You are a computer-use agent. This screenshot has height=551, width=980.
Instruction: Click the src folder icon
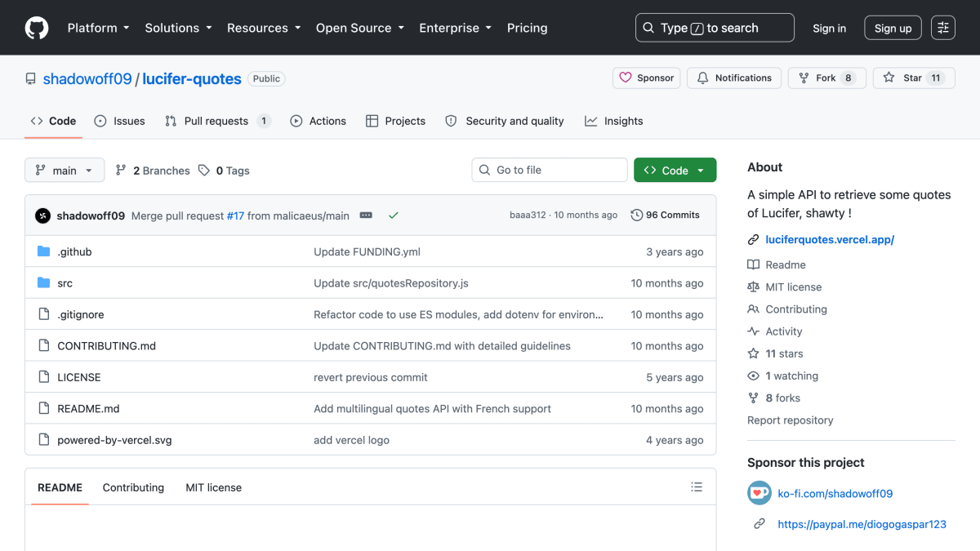click(x=44, y=283)
